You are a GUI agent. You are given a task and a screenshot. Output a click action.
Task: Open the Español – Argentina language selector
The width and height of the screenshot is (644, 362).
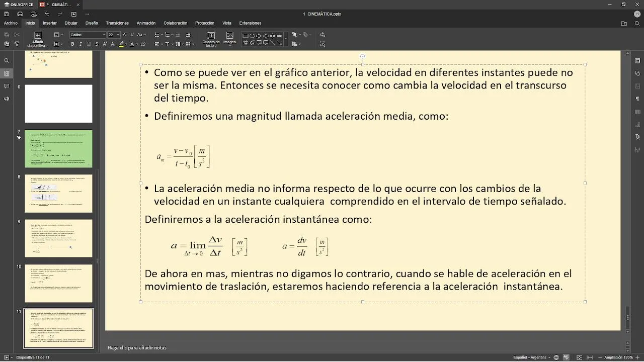532,357
